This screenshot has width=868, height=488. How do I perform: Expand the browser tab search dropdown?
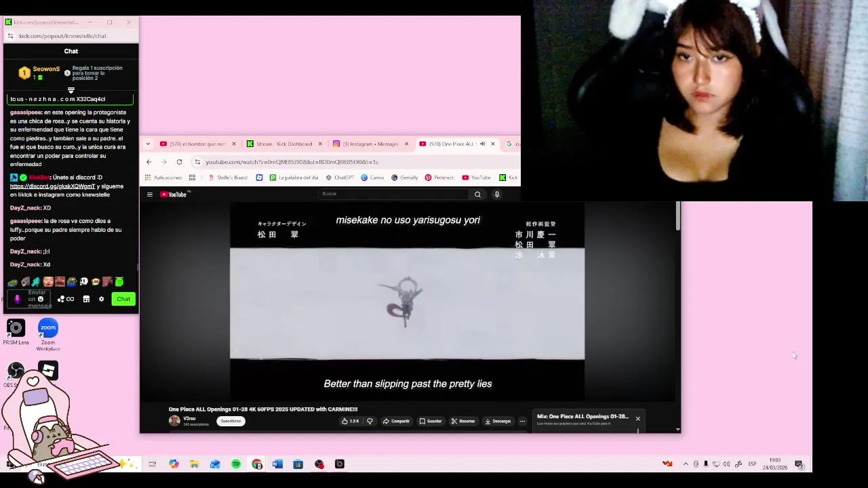point(148,144)
